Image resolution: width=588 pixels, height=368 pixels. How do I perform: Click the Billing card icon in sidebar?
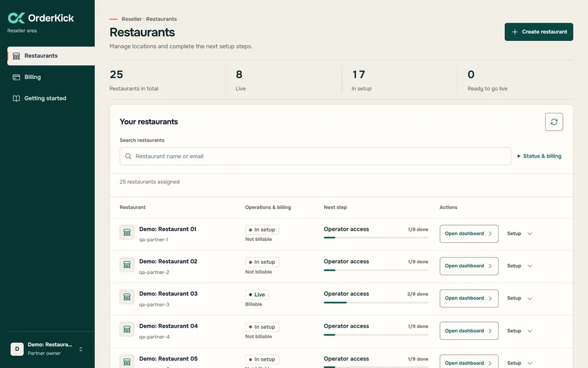16,77
